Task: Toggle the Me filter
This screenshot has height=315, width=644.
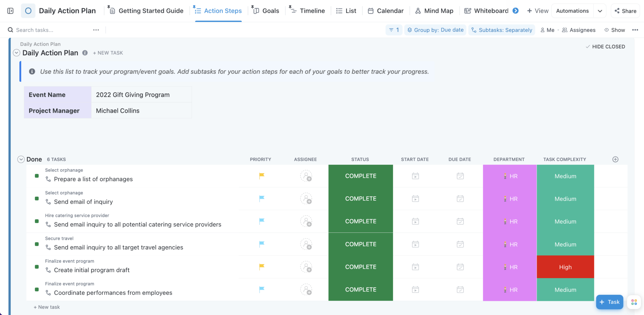Action: pos(547,30)
